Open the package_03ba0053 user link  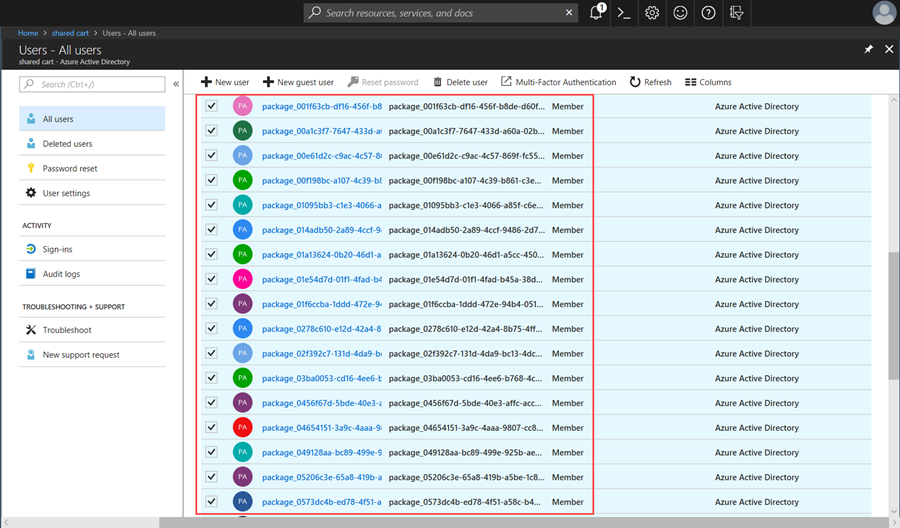[x=321, y=378]
